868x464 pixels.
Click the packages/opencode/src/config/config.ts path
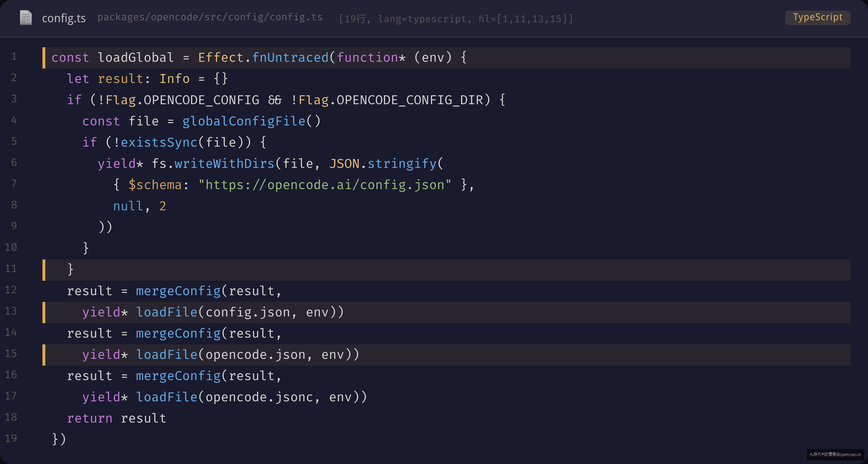[210, 17]
